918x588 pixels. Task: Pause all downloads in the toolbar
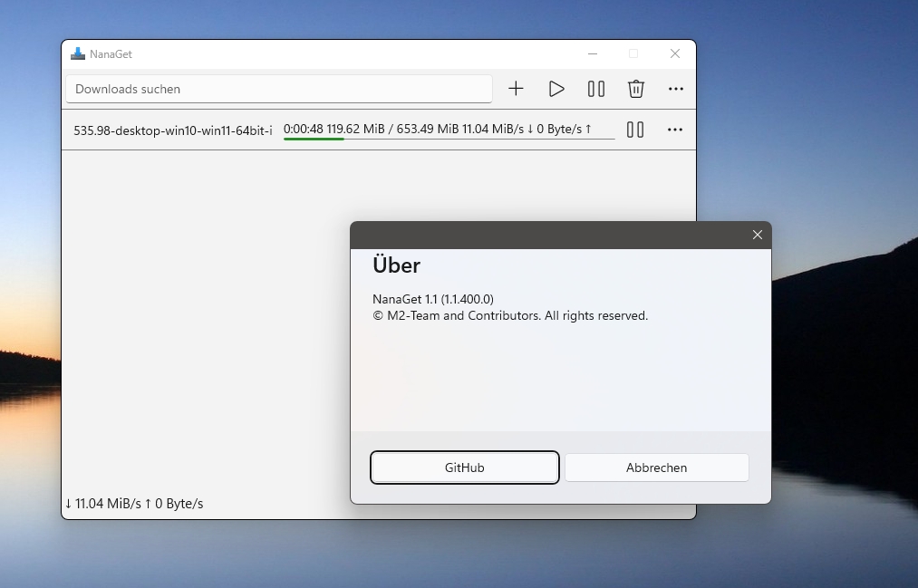click(596, 89)
